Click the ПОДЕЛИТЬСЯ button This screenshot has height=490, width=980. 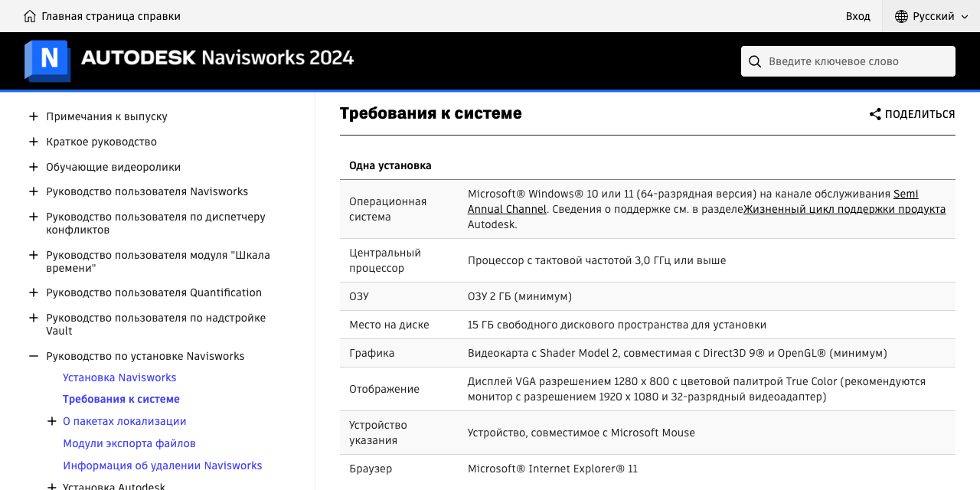(x=912, y=114)
